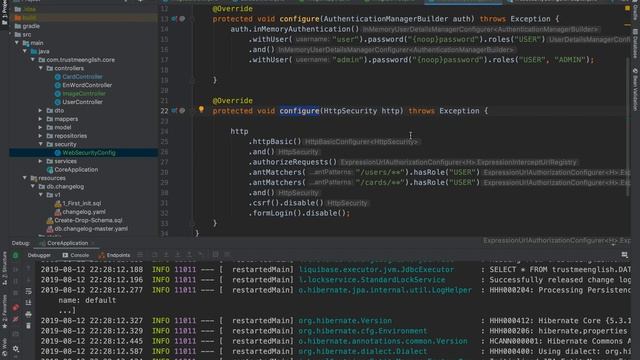Open the Database tool window tab

636,43
